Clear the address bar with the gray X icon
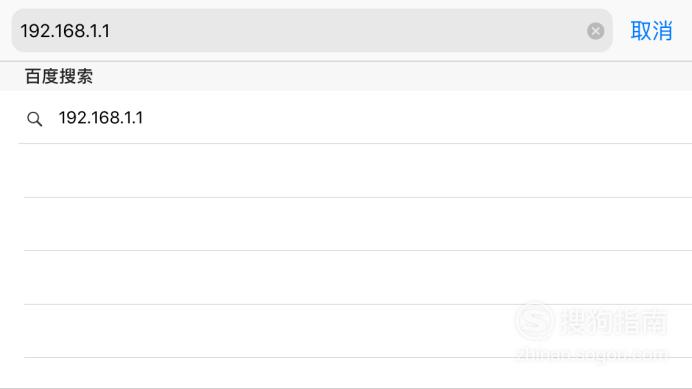 point(595,31)
